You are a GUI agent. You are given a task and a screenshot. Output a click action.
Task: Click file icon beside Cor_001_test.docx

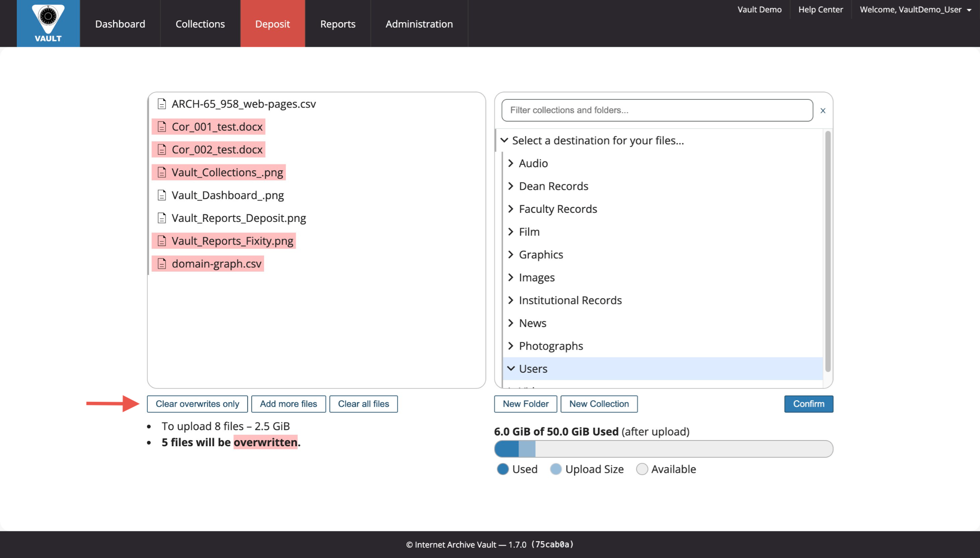coord(162,127)
